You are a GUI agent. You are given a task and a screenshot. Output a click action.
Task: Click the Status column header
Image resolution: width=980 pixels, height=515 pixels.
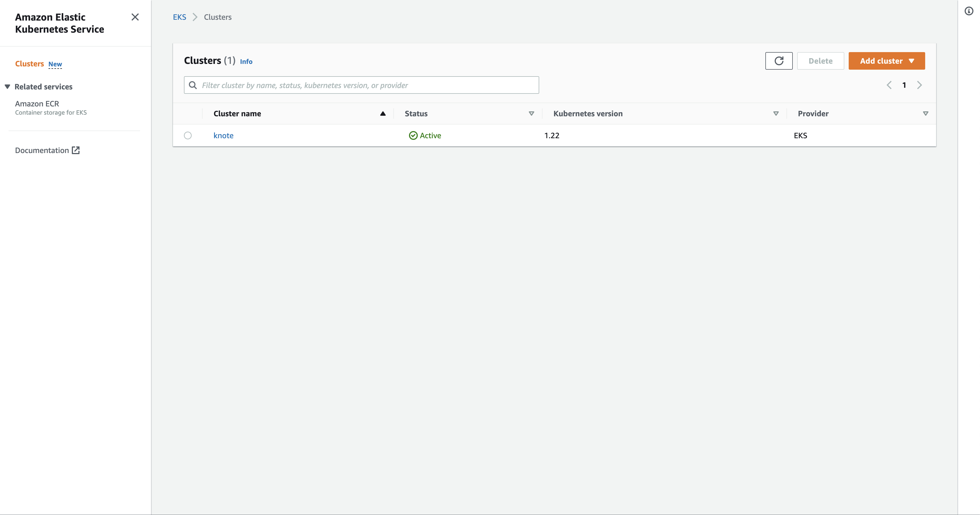click(416, 114)
